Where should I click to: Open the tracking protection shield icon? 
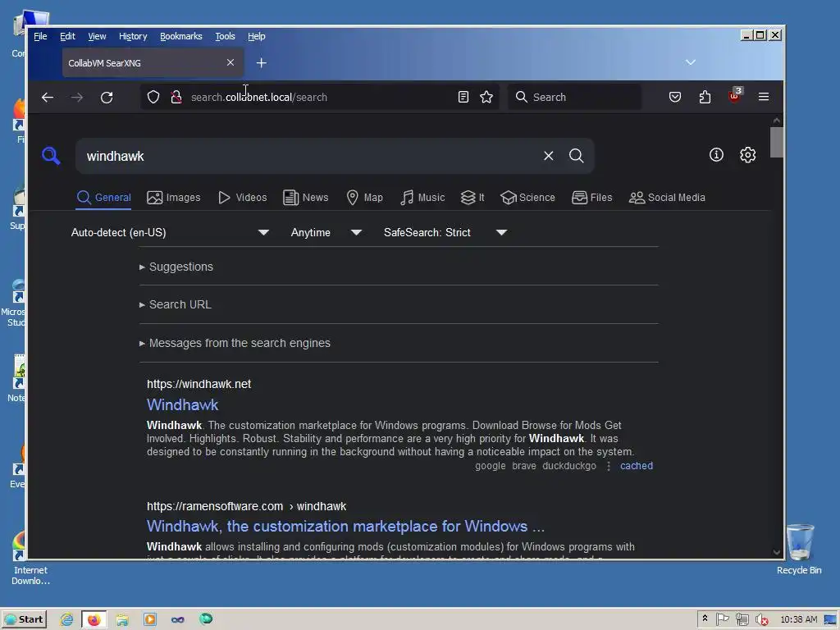(153, 97)
